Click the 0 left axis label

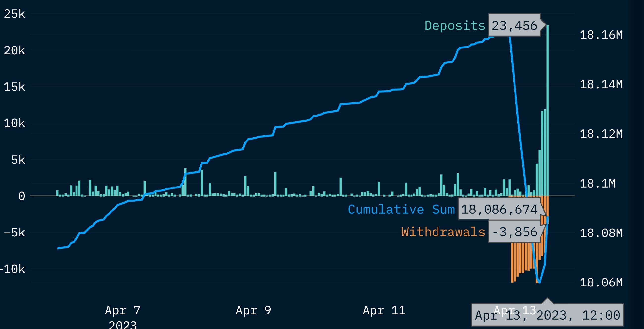(x=22, y=196)
